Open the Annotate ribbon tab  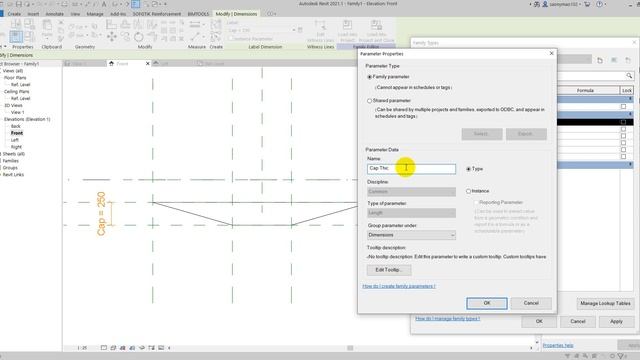54,14
